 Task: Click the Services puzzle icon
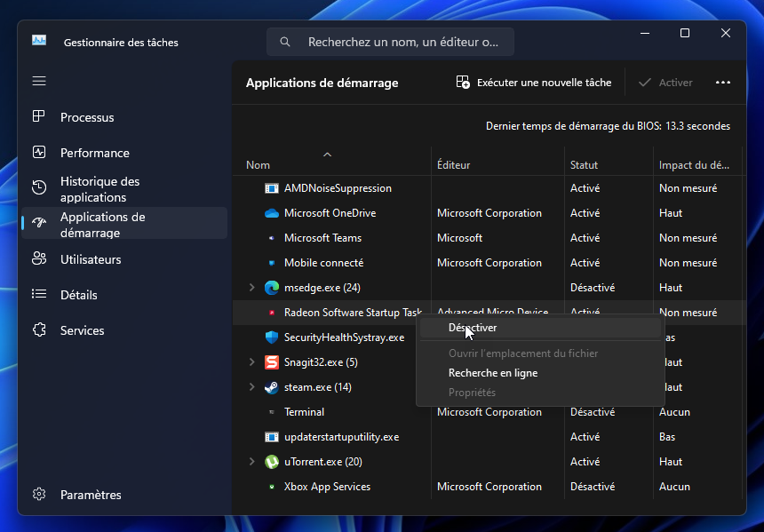click(39, 330)
